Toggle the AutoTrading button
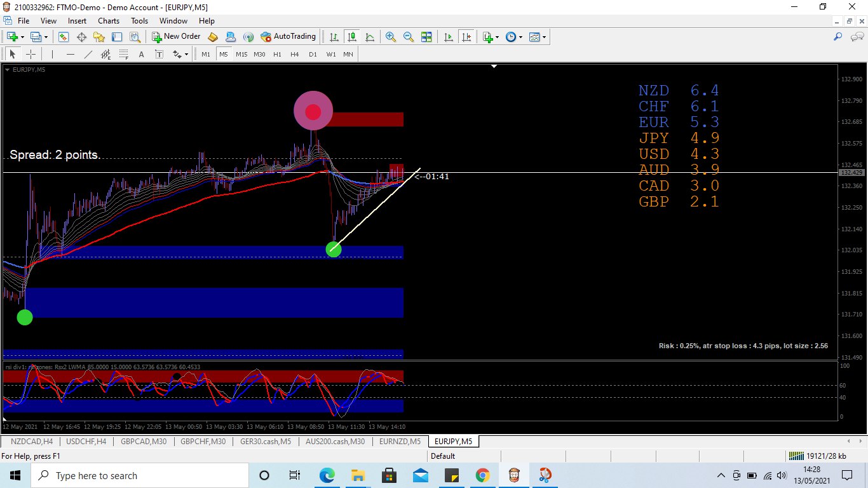Viewport: 868px width, 488px height. [x=288, y=37]
